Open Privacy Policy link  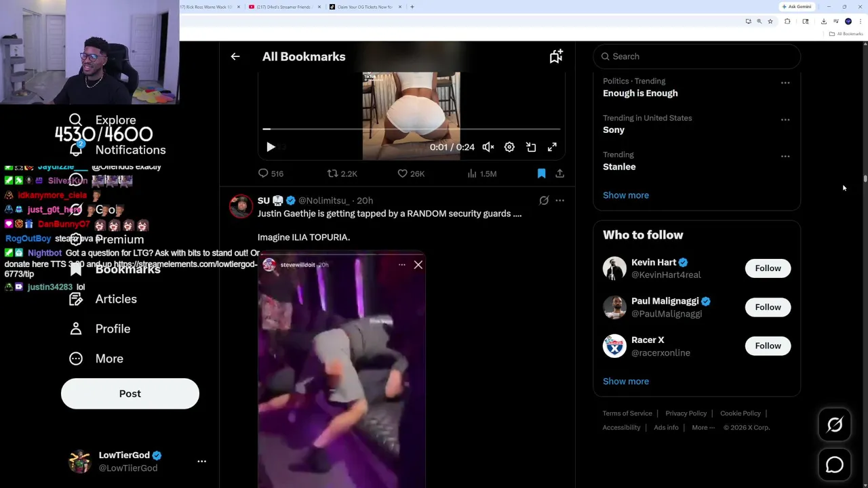[686, 413]
